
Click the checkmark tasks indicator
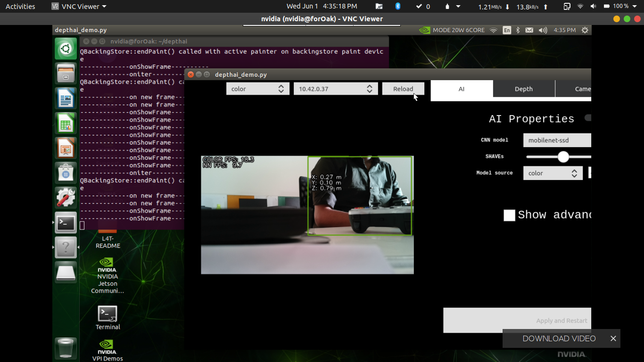423,6
